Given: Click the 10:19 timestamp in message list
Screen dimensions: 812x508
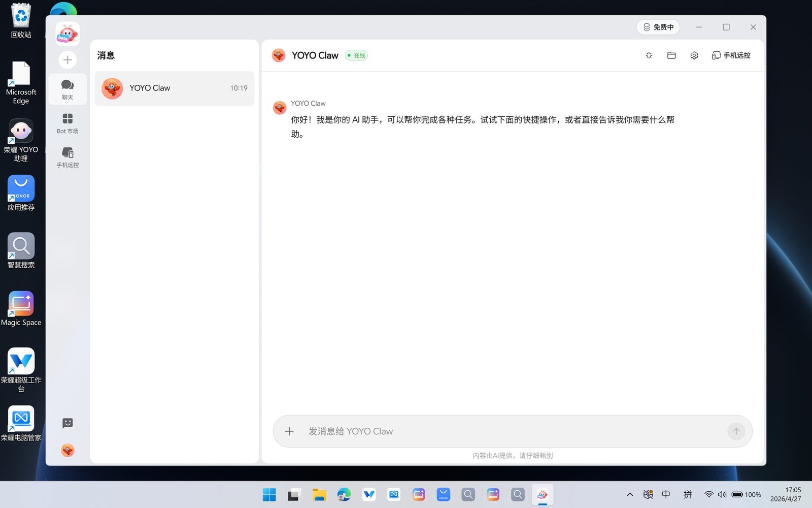Looking at the screenshot, I should coord(239,88).
